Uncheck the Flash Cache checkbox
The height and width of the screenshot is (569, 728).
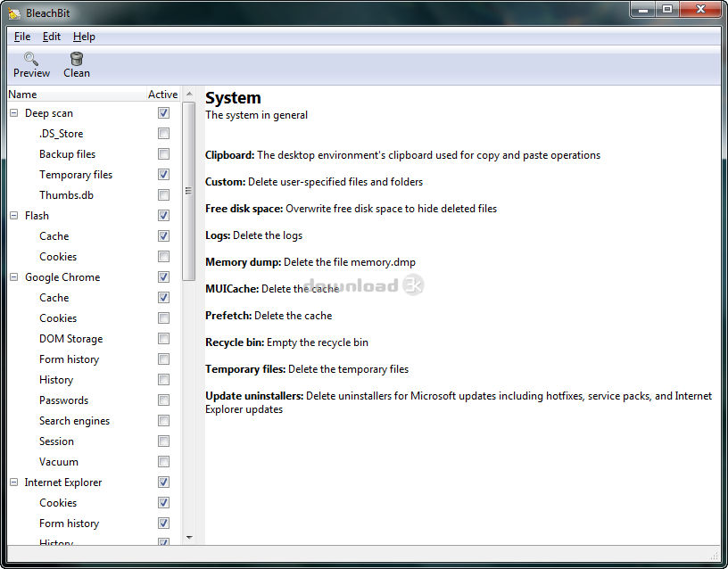[163, 236]
